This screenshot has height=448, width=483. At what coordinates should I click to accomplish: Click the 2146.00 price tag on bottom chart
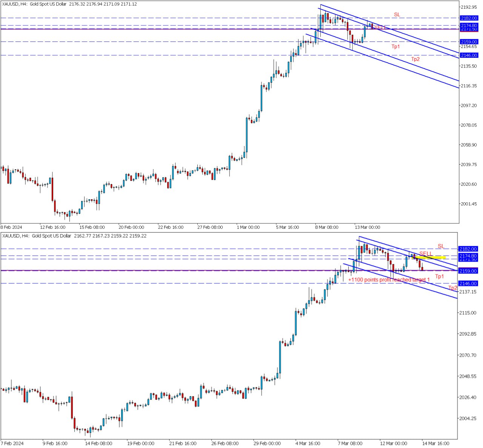pyautogui.click(x=468, y=283)
